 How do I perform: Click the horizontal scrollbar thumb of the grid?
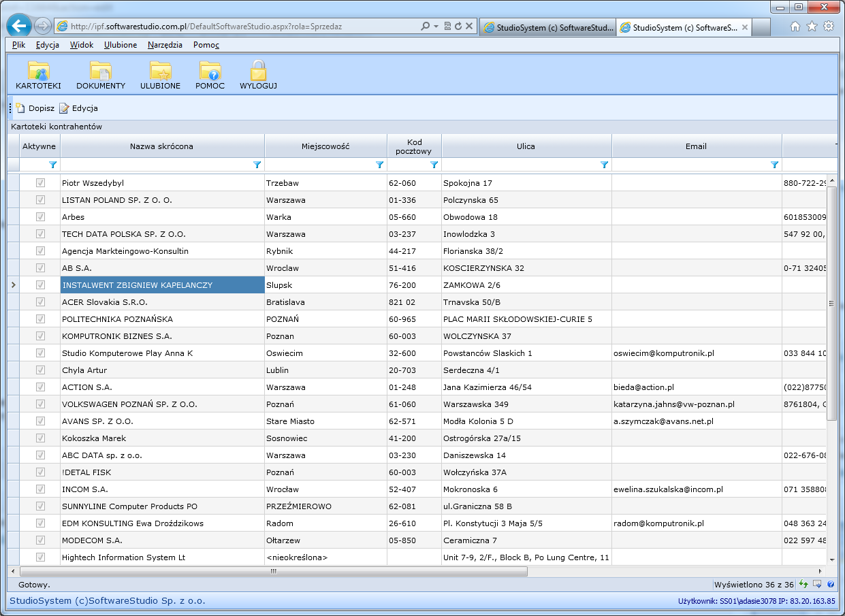tap(273, 572)
